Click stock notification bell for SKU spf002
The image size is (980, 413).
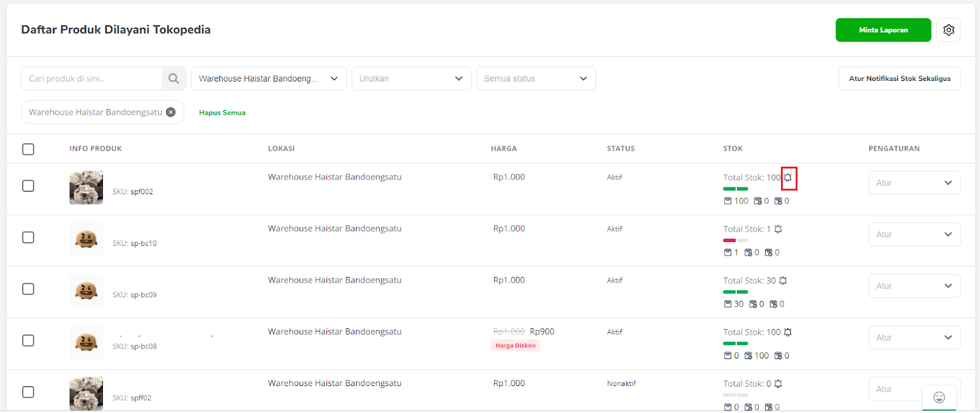coord(788,178)
